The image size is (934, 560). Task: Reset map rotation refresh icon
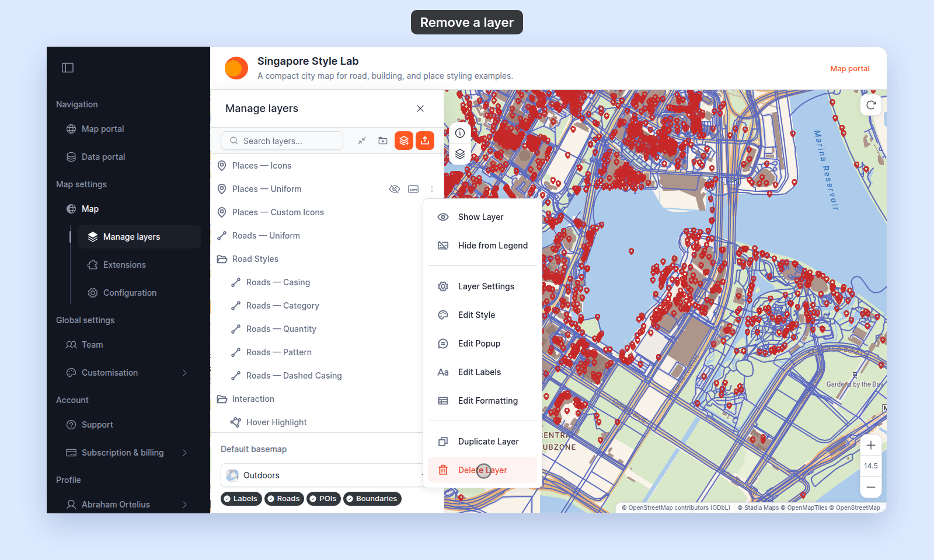(871, 105)
